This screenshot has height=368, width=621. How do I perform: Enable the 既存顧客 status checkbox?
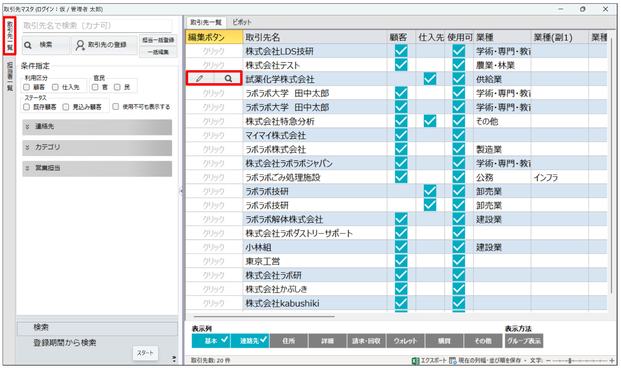(x=27, y=107)
